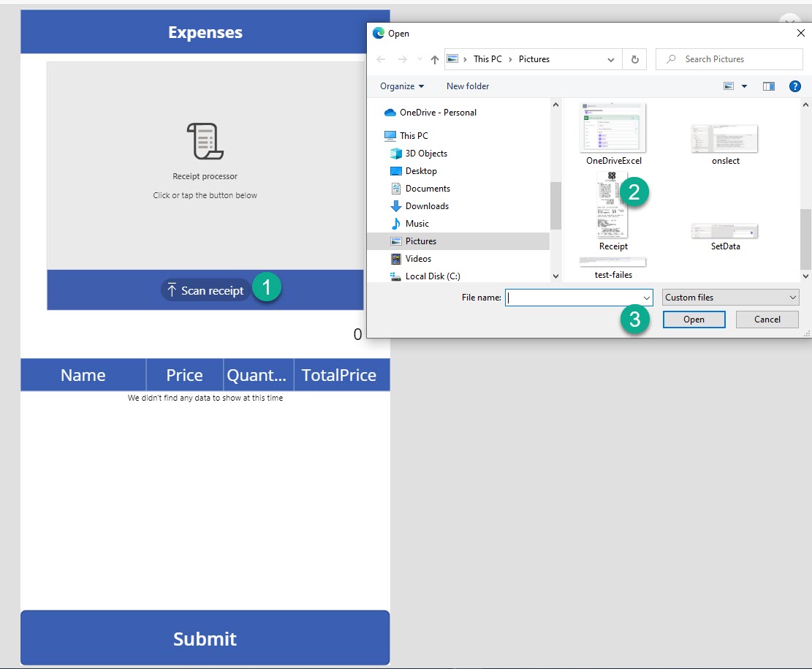
Task: Click the Scan receipt upload button
Action: tap(205, 290)
